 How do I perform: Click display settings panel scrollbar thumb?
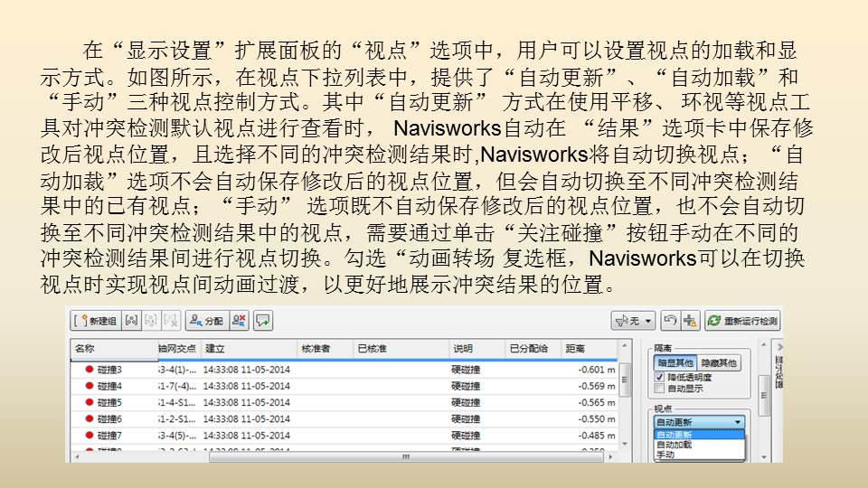pyautogui.click(x=763, y=395)
